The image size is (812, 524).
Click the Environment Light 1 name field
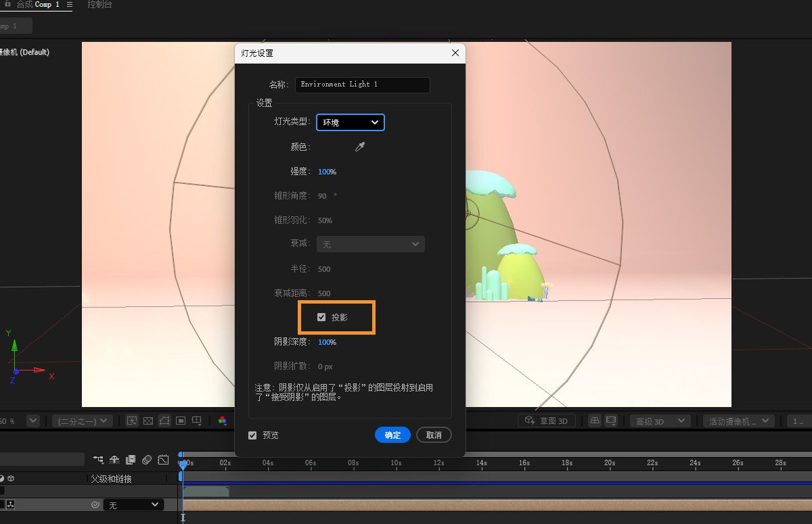tap(363, 85)
